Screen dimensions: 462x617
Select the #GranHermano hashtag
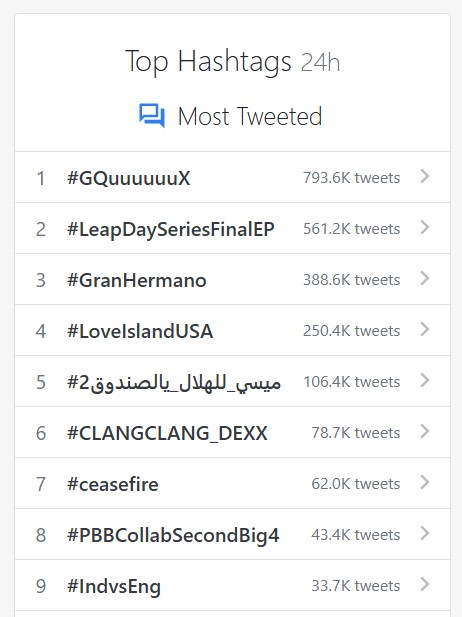click(x=137, y=280)
